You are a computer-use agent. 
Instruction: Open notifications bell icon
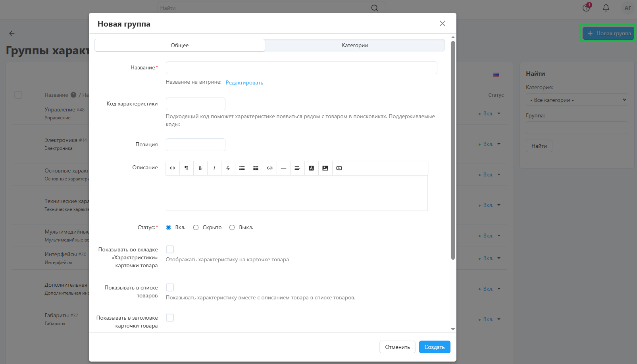point(606,8)
